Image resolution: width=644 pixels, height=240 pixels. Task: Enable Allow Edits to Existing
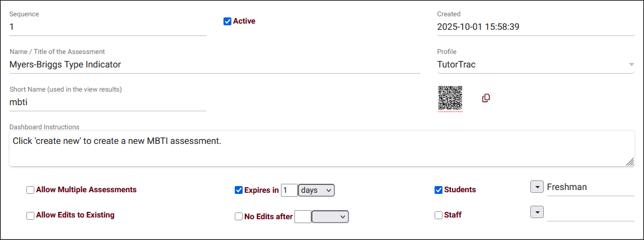30,215
